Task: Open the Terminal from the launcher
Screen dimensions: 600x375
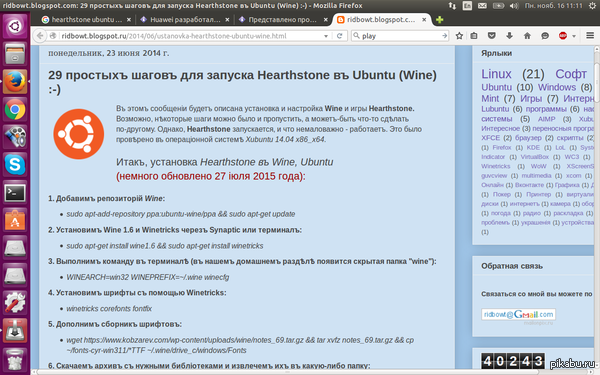Action: (x=15, y=192)
